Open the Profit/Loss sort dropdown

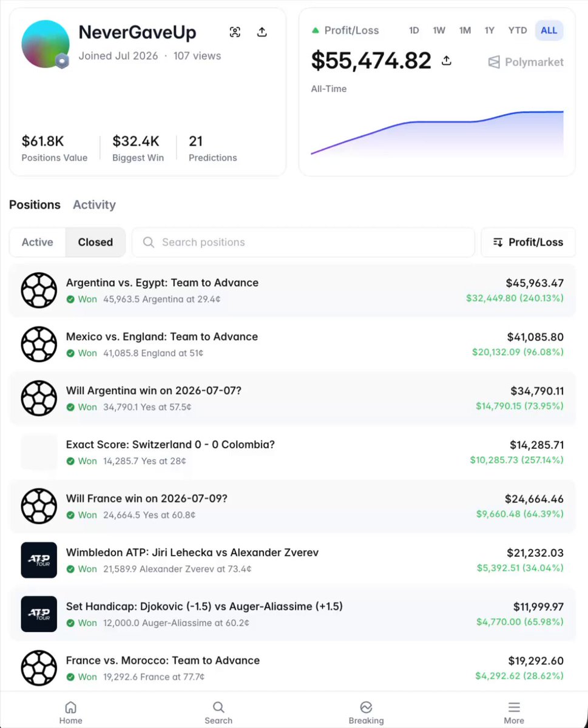coord(528,242)
